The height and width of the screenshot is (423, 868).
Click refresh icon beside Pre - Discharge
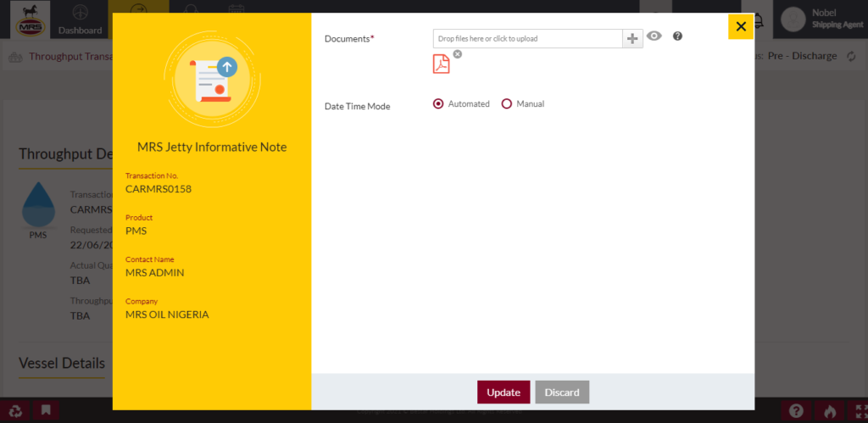coord(851,57)
